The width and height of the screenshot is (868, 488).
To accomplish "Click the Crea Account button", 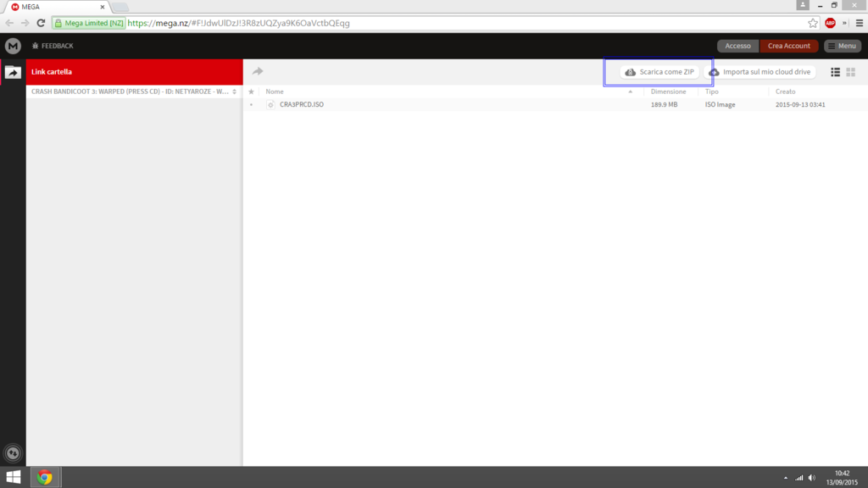I will coord(788,46).
